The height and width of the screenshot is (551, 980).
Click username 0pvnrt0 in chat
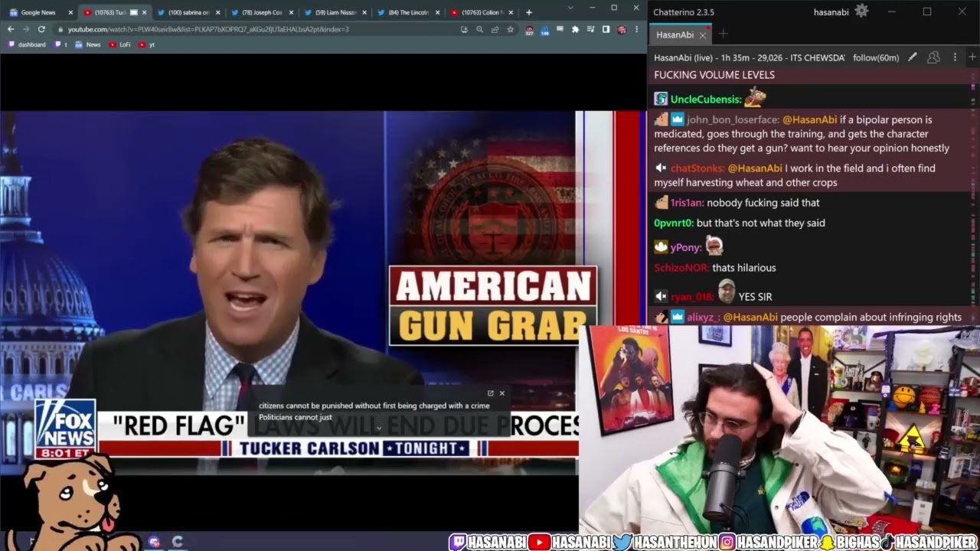click(674, 223)
